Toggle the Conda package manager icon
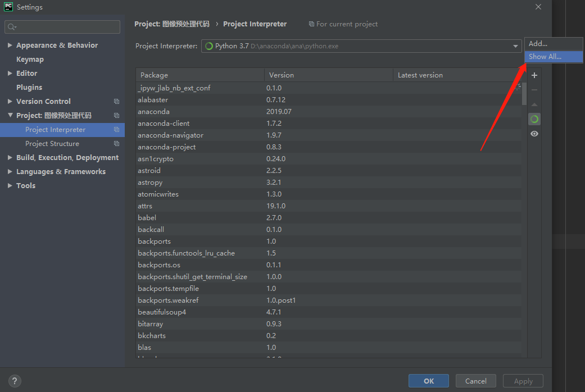 pyautogui.click(x=534, y=119)
